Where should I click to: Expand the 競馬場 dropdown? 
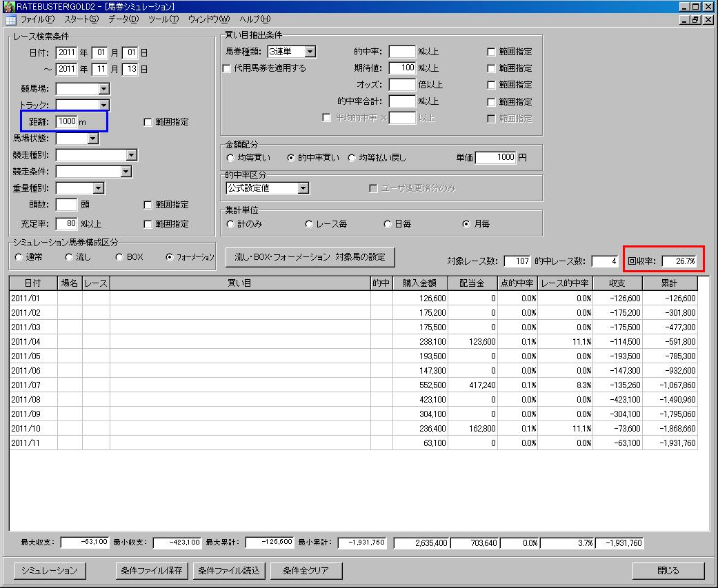click(104, 89)
